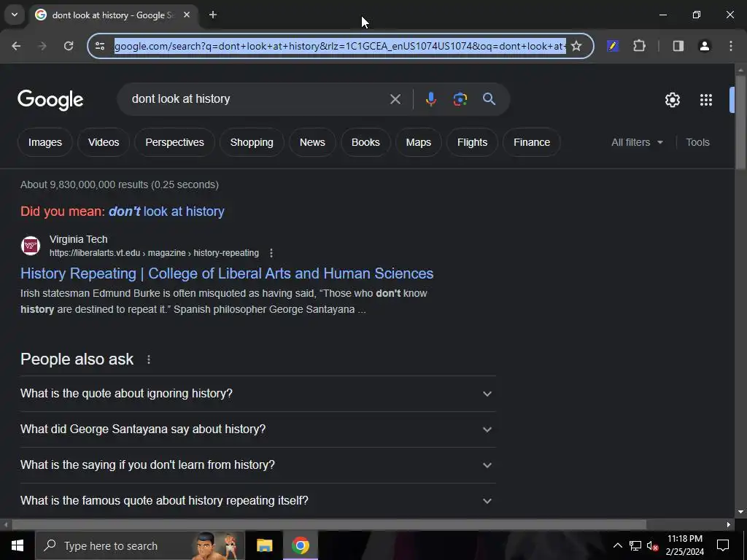Switch to Maps results
This screenshot has width=747, height=560.
418,142
